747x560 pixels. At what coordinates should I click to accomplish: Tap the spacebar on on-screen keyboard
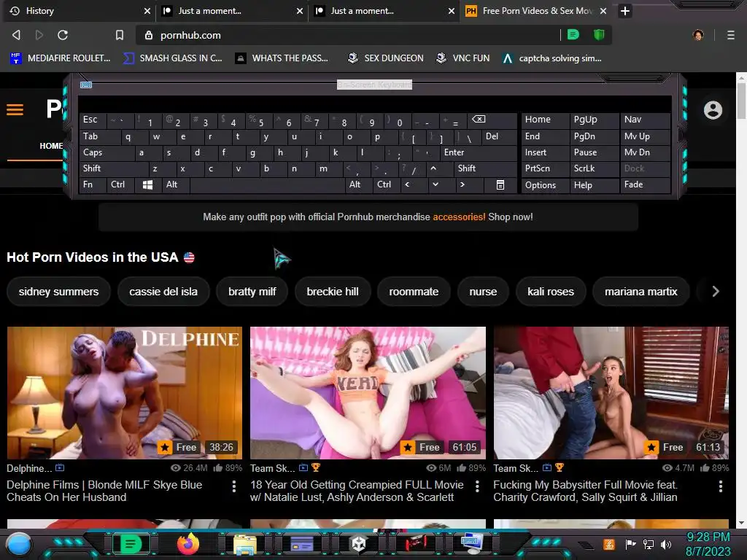(x=268, y=184)
